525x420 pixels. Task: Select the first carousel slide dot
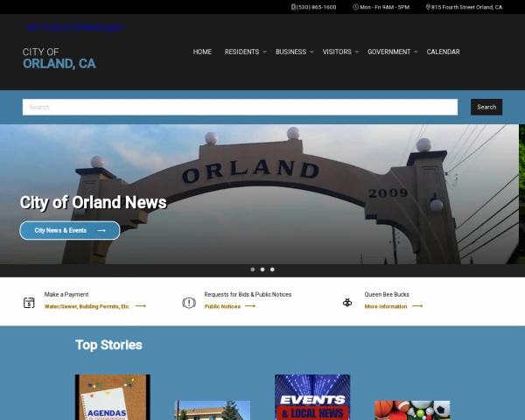coord(253,269)
